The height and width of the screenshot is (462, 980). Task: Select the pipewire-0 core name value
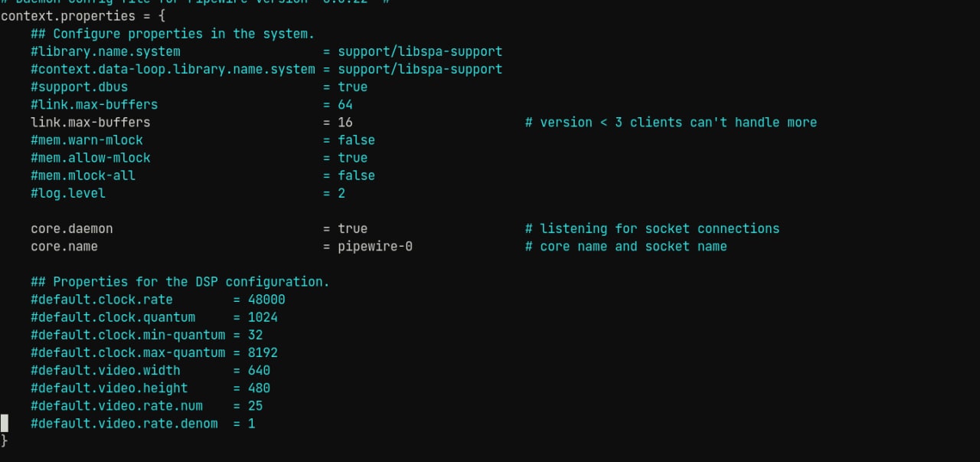click(x=375, y=246)
